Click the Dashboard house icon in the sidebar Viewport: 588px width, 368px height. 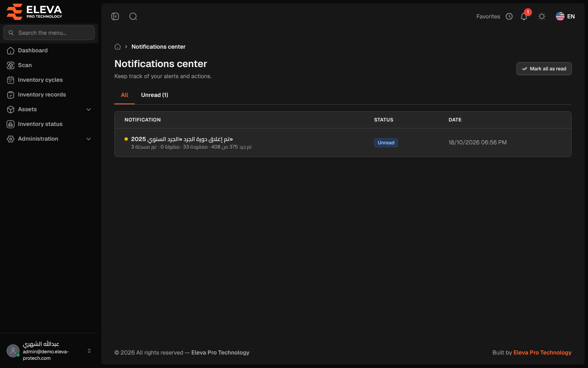pyautogui.click(x=11, y=51)
